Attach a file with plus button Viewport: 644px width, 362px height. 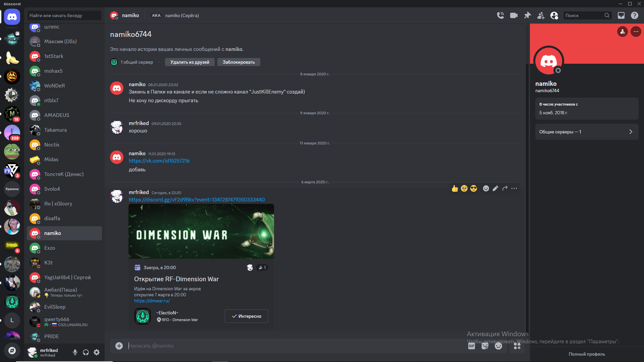(x=119, y=346)
